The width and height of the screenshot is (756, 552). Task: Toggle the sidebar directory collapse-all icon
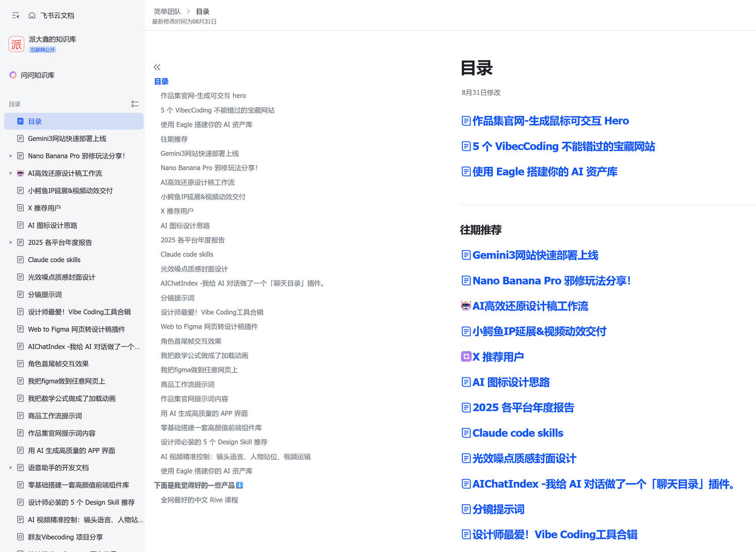click(135, 104)
